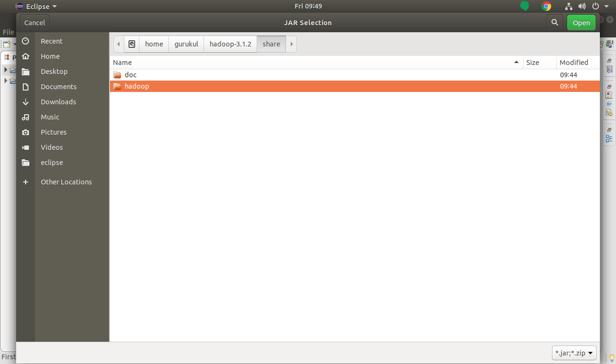The height and width of the screenshot is (364, 616).
Task: Click the Problems view icon in Eclipse
Action: pyautogui.click(x=609, y=95)
